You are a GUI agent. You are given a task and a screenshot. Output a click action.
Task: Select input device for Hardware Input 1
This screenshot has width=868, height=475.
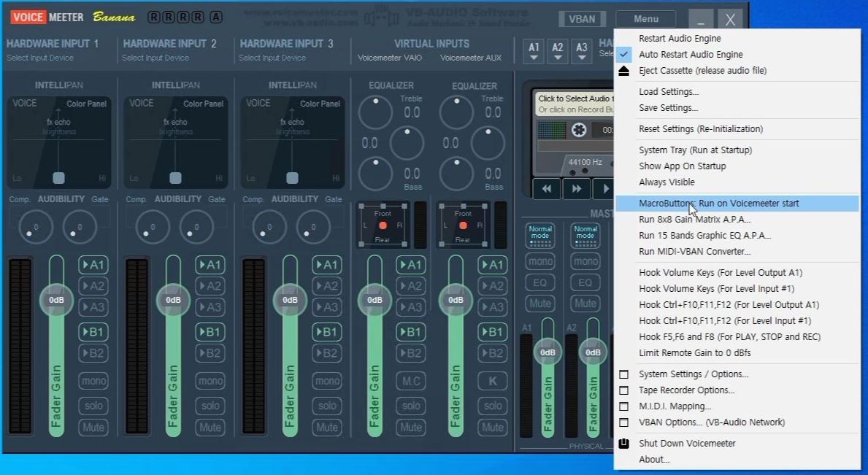pyautogui.click(x=40, y=58)
